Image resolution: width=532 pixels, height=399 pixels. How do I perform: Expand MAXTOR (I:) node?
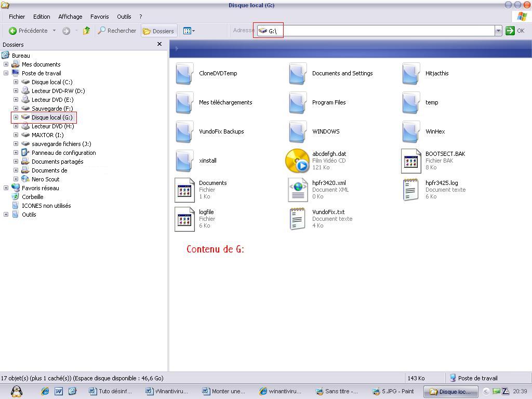tap(16, 135)
